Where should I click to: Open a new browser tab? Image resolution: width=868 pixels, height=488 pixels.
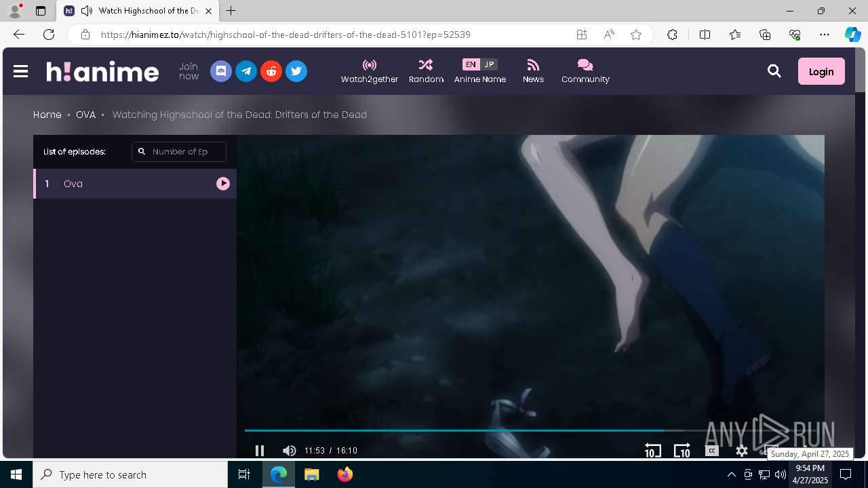(231, 11)
